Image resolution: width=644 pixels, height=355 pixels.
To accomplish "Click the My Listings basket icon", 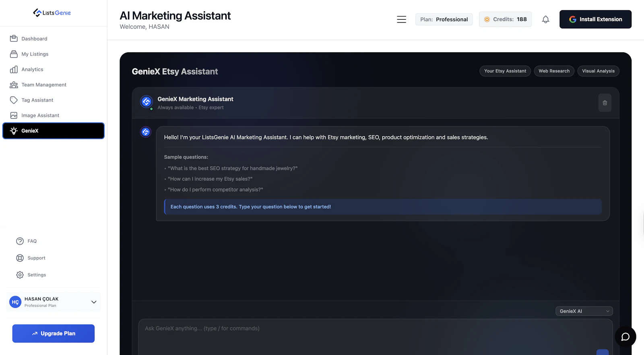I will pyautogui.click(x=14, y=54).
